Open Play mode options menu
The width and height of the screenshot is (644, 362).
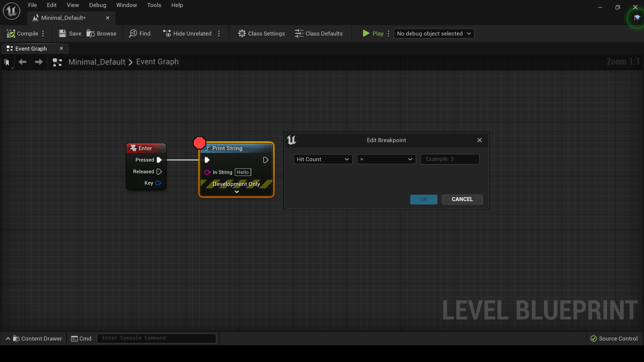388,34
